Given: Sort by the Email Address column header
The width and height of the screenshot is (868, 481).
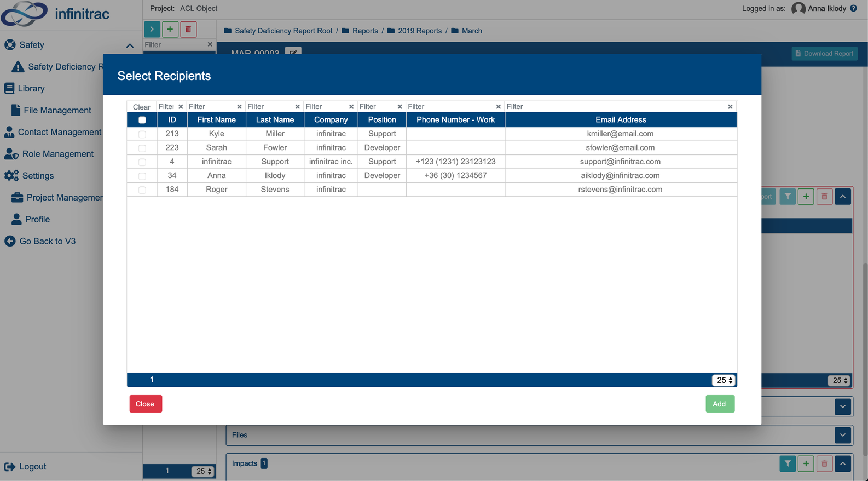Looking at the screenshot, I should (x=621, y=120).
